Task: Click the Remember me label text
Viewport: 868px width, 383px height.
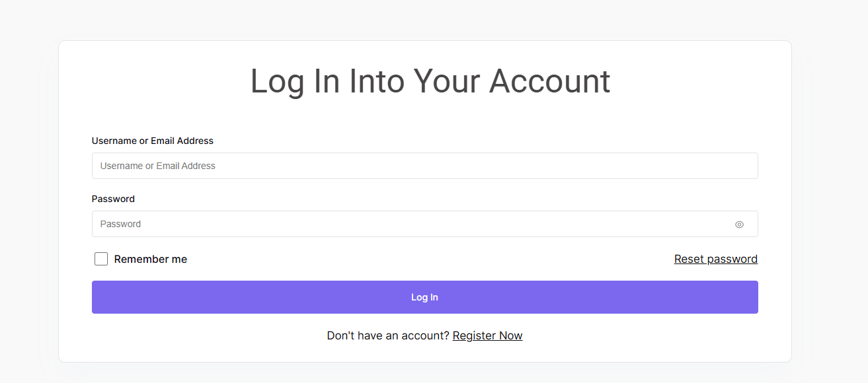Action: 151,259
